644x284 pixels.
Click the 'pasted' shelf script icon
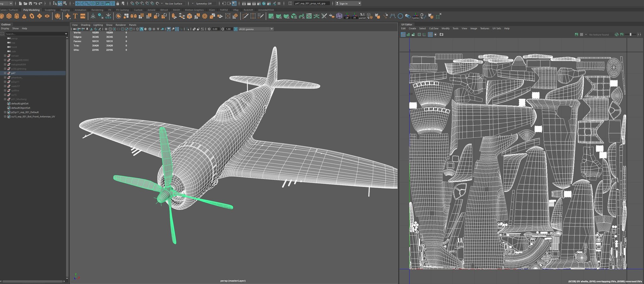(362, 16)
